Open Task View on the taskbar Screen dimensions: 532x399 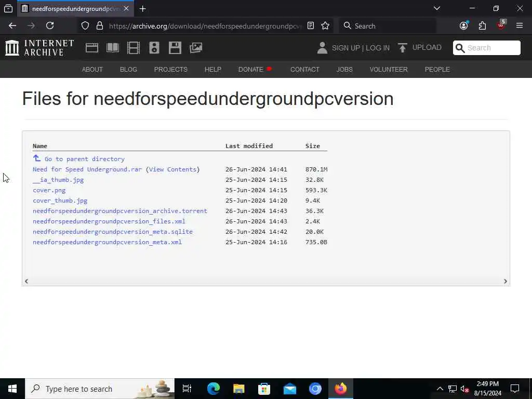(x=187, y=389)
